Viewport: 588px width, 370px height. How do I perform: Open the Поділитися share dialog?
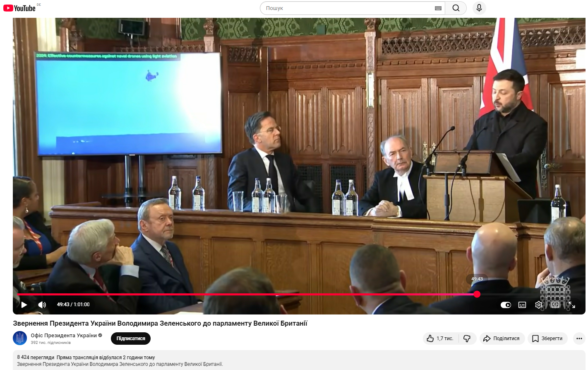pos(502,339)
